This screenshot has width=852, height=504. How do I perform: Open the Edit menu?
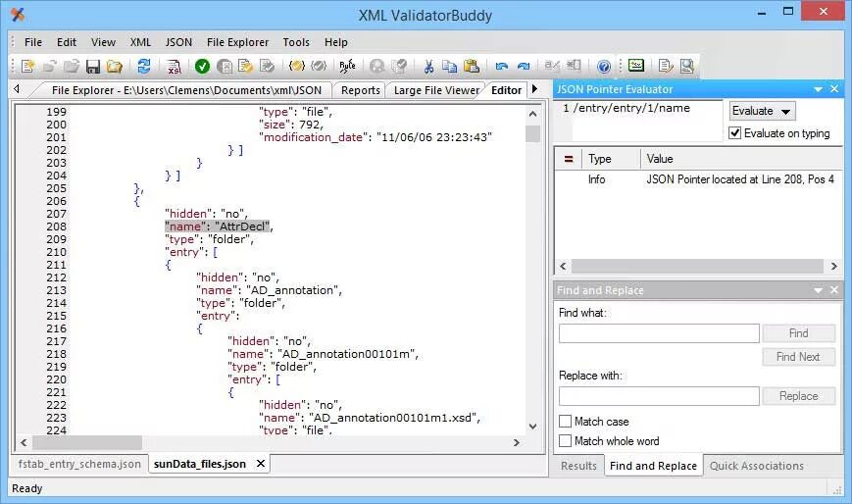pyautogui.click(x=67, y=42)
